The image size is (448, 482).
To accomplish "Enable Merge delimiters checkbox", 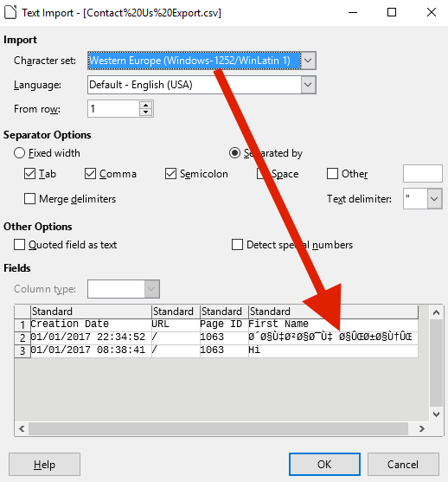I will click(29, 199).
